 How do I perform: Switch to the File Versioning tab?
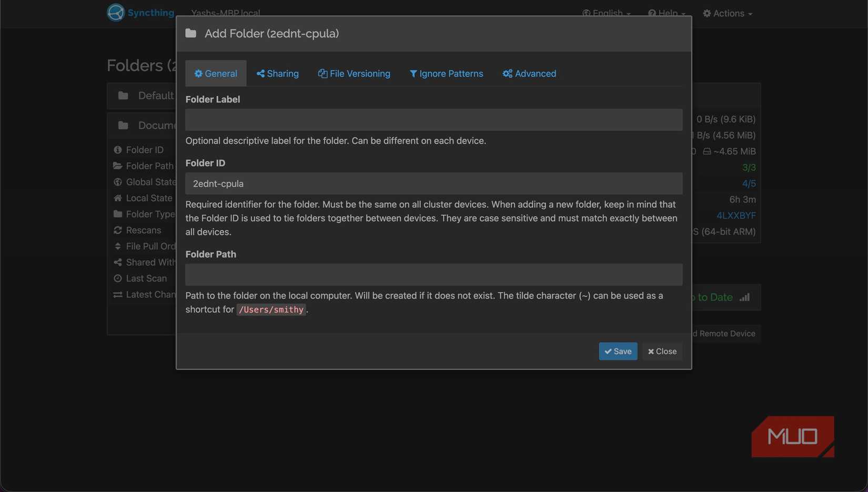coord(354,74)
